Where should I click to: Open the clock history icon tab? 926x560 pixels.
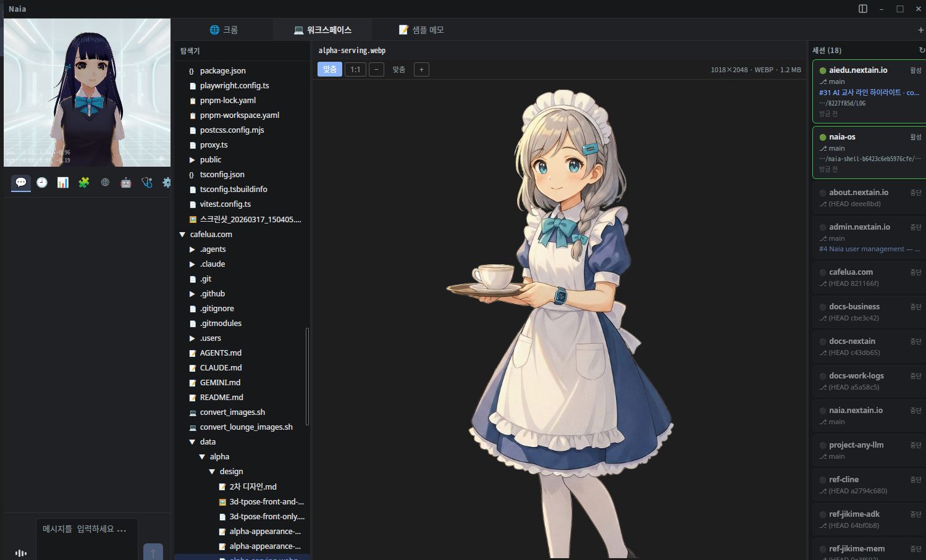click(42, 183)
